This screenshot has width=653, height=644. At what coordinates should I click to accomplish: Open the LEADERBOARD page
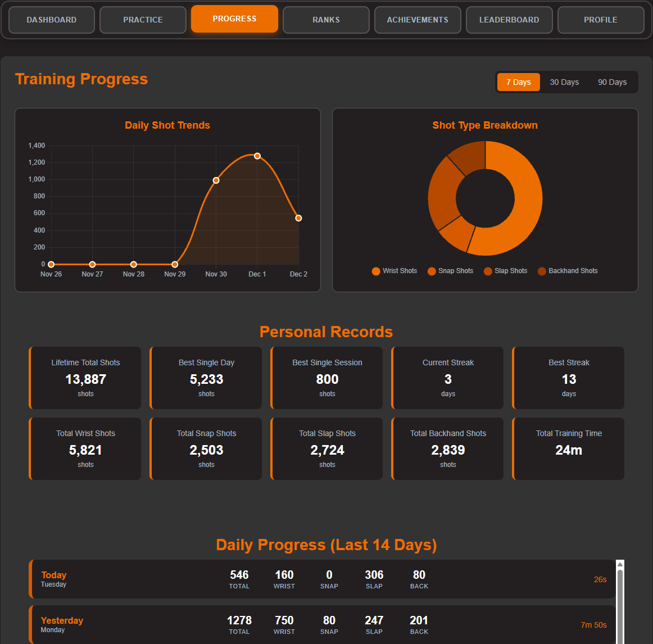coord(509,20)
